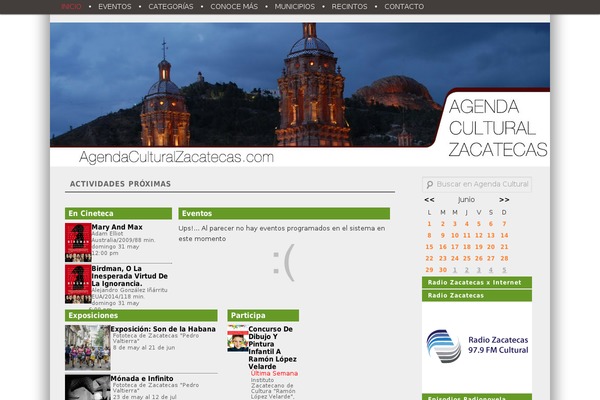Viewport: 600px width, 400px height.
Task: Go to next month with >> arrow
Action: point(504,200)
